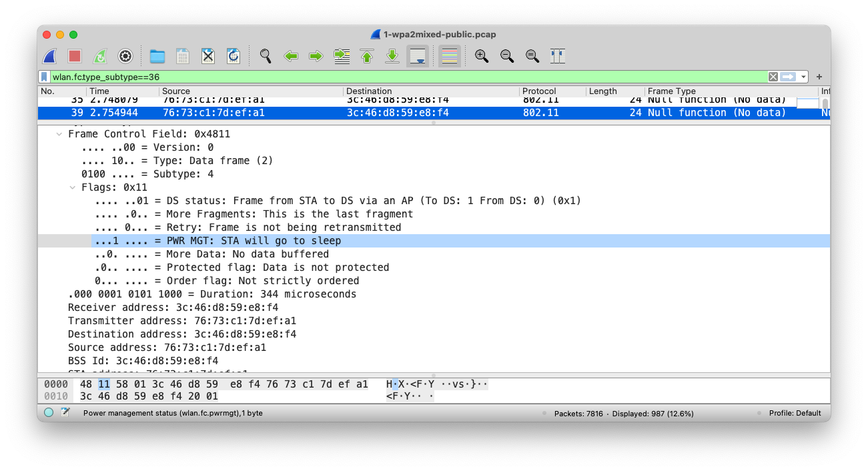Clear the display filter text

(773, 77)
